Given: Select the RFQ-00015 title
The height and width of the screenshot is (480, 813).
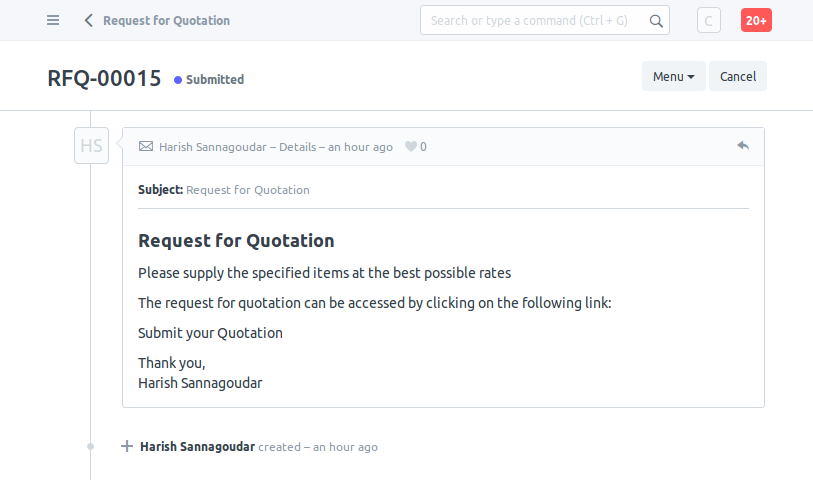Looking at the screenshot, I should pos(104,78).
